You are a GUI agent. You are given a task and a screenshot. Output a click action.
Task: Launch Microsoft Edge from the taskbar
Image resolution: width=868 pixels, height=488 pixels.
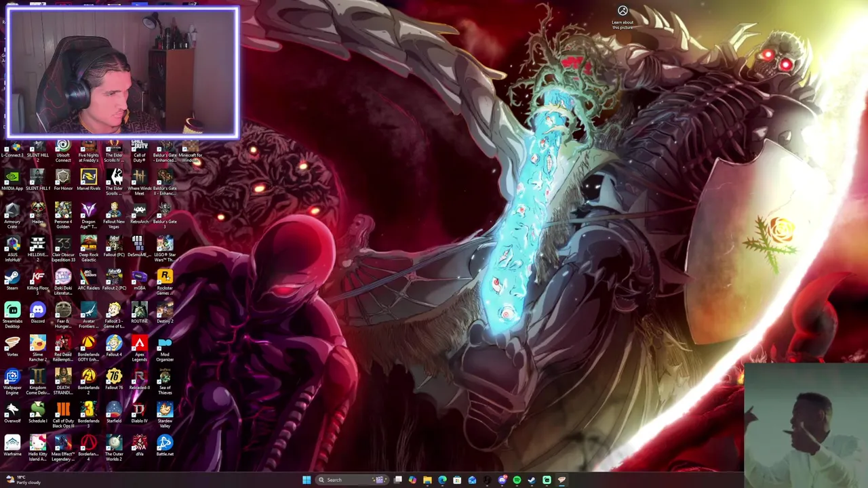(442, 480)
